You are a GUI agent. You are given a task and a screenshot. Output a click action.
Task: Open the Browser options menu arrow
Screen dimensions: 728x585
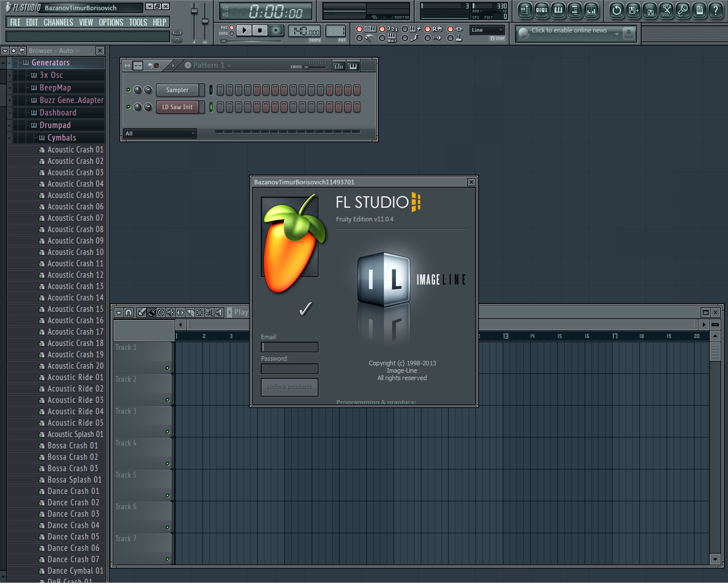5,51
